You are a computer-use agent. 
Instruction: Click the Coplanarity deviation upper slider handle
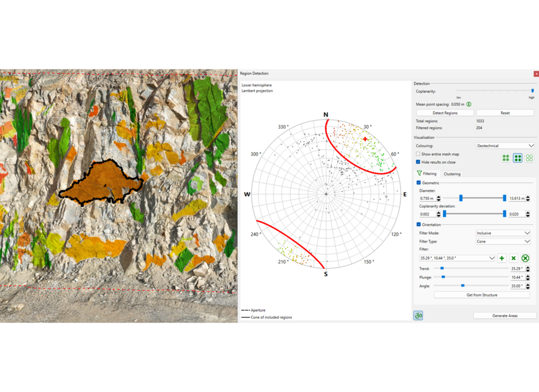tap(505, 214)
